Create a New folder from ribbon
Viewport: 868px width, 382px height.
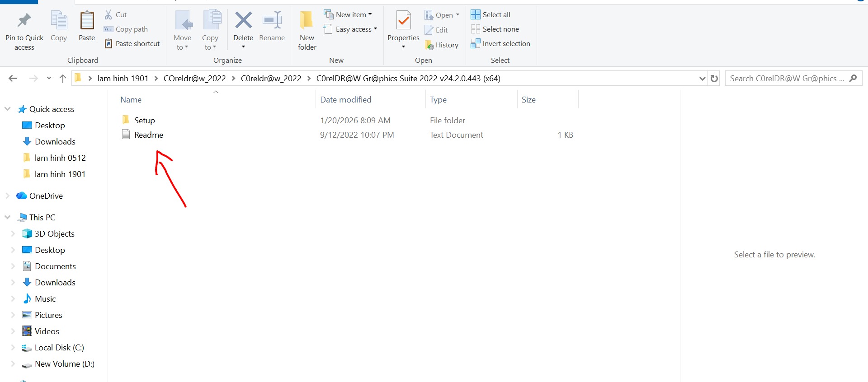[307, 29]
